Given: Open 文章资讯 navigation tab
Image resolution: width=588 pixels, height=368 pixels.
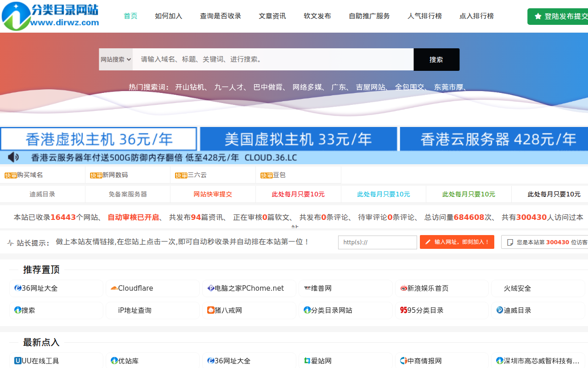Looking at the screenshot, I should [x=272, y=16].
